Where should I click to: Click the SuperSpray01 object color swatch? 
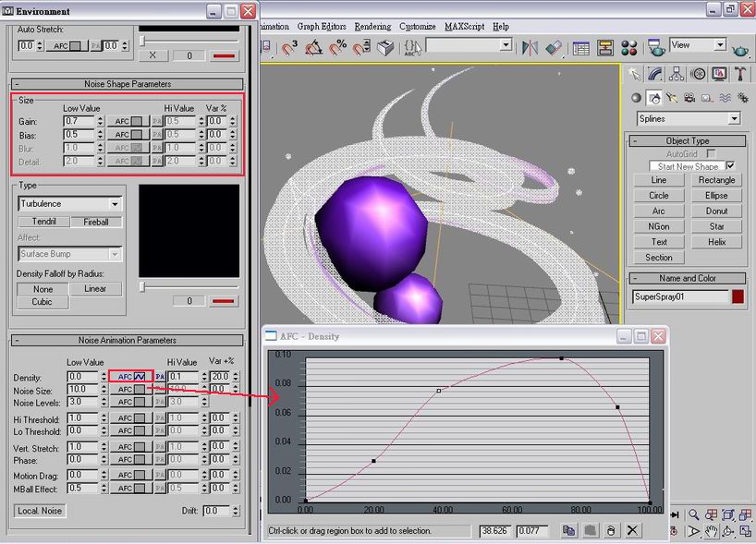(738, 296)
